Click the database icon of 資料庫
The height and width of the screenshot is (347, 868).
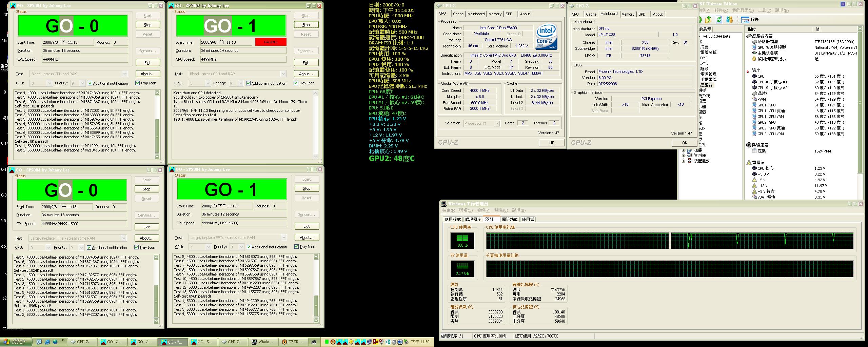pyautogui.click(x=689, y=155)
